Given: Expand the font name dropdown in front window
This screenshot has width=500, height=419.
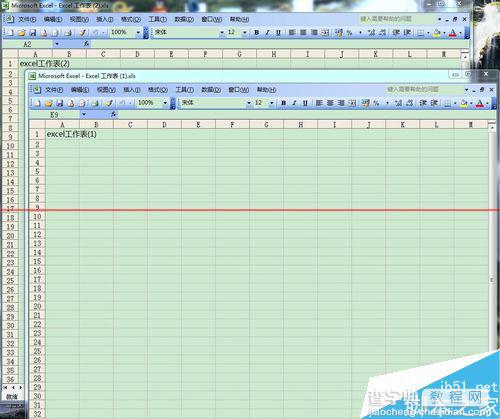Looking at the screenshot, I should click(x=249, y=103).
